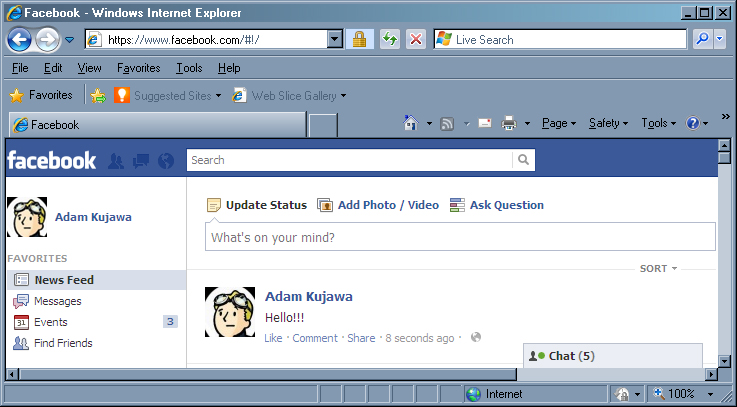Click the red Stop loading icon
Image resolution: width=737 pixels, height=407 pixels.
tap(416, 39)
